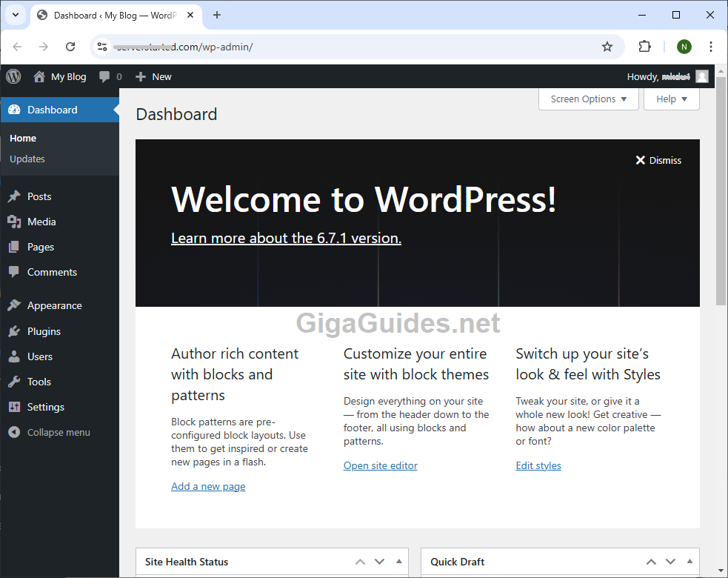This screenshot has height=578, width=728.
Task: Open a new browser tab
Action: click(x=217, y=15)
